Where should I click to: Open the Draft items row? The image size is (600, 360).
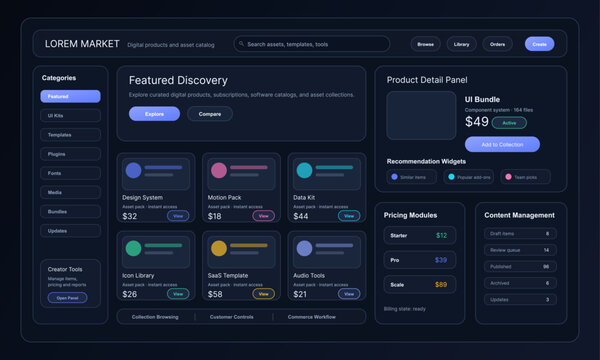click(x=520, y=233)
